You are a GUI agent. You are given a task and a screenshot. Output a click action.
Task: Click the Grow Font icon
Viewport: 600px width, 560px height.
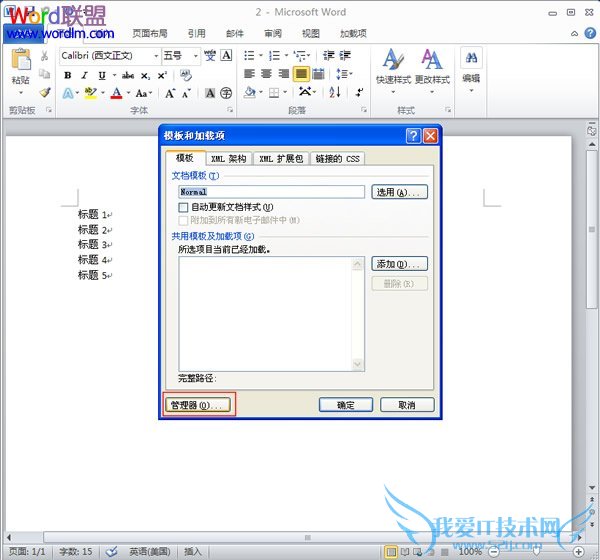click(x=170, y=93)
